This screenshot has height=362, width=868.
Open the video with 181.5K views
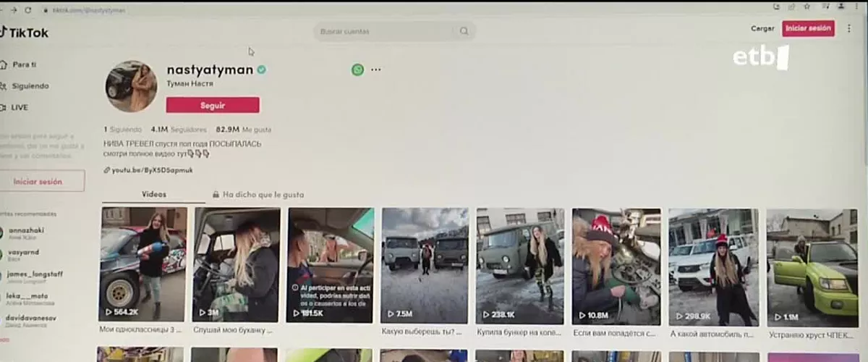tap(331, 265)
